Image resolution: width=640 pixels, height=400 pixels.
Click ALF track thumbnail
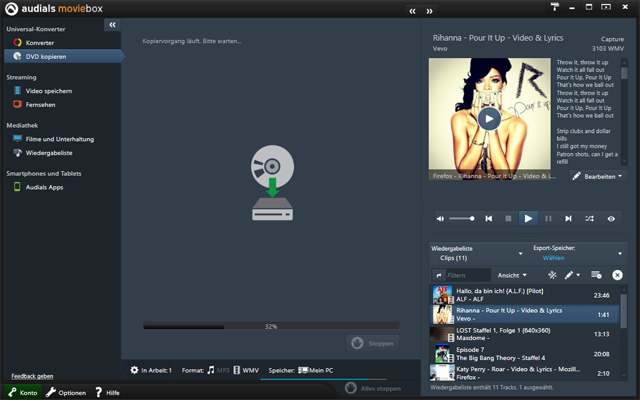pos(443,295)
